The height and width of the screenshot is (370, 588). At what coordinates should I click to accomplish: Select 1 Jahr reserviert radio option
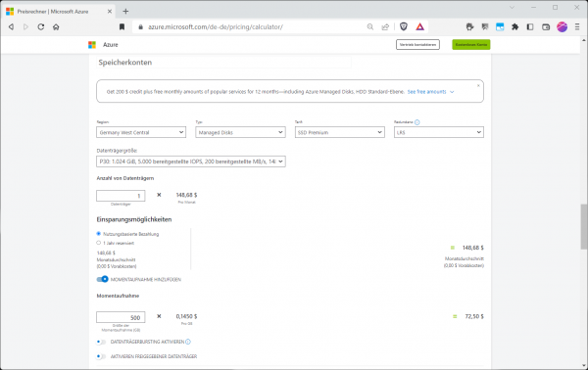click(99, 243)
